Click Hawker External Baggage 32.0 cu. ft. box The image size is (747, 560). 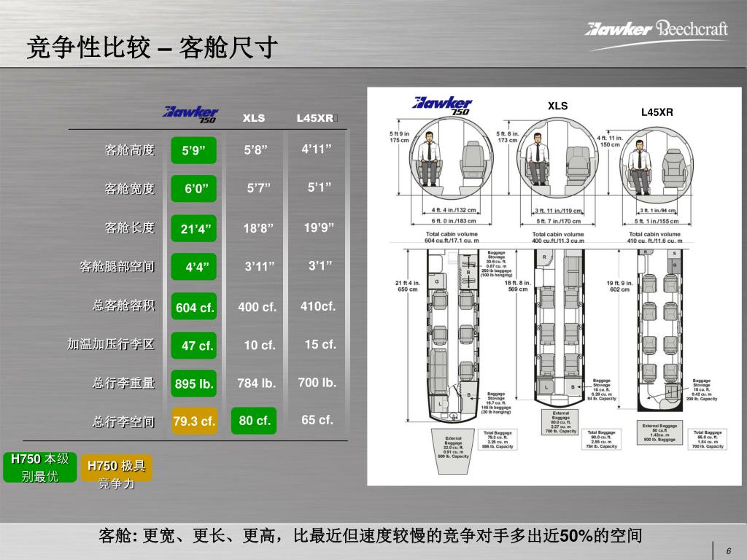pyautogui.click(x=452, y=451)
